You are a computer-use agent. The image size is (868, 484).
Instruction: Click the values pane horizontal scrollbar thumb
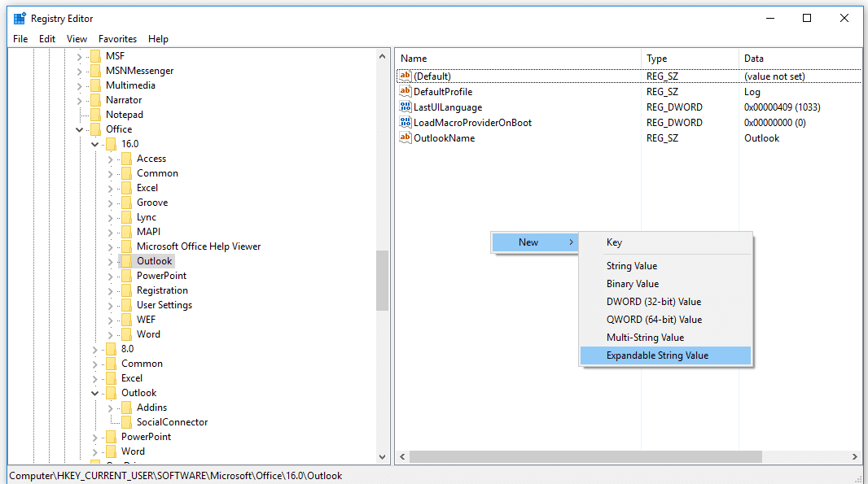point(585,457)
